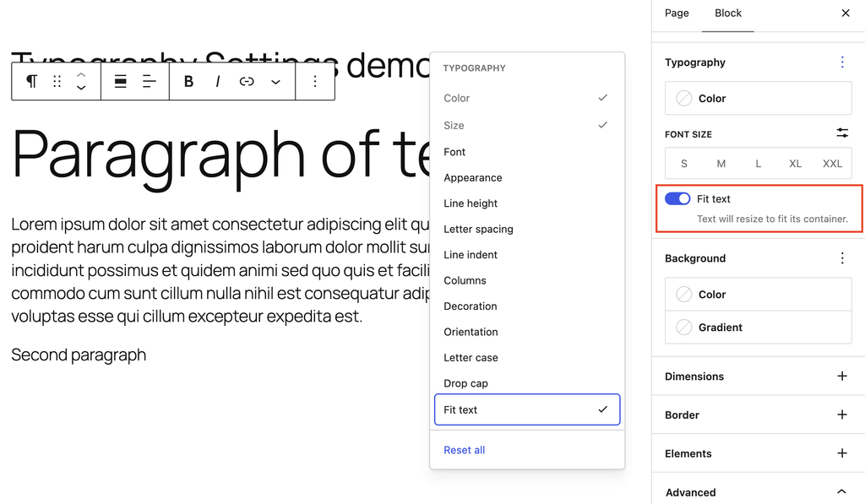Open the Typography text Color swatch
This screenshot has width=865, height=504.
[758, 98]
